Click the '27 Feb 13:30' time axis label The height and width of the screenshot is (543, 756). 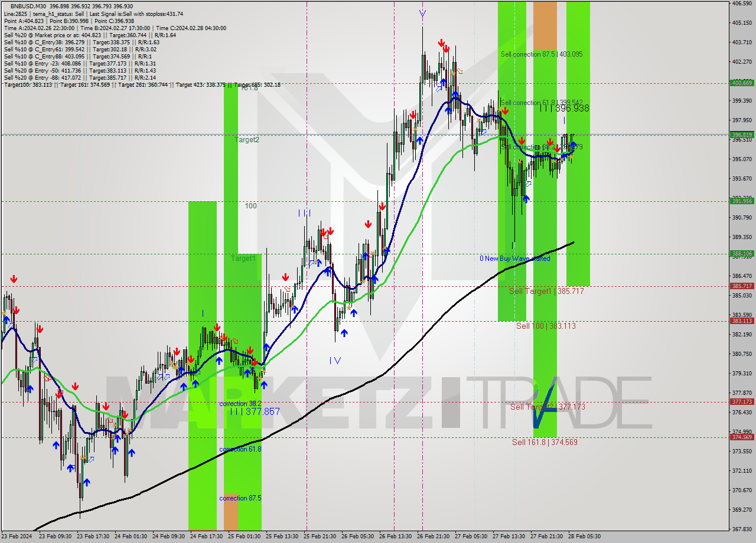(x=509, y=537)
